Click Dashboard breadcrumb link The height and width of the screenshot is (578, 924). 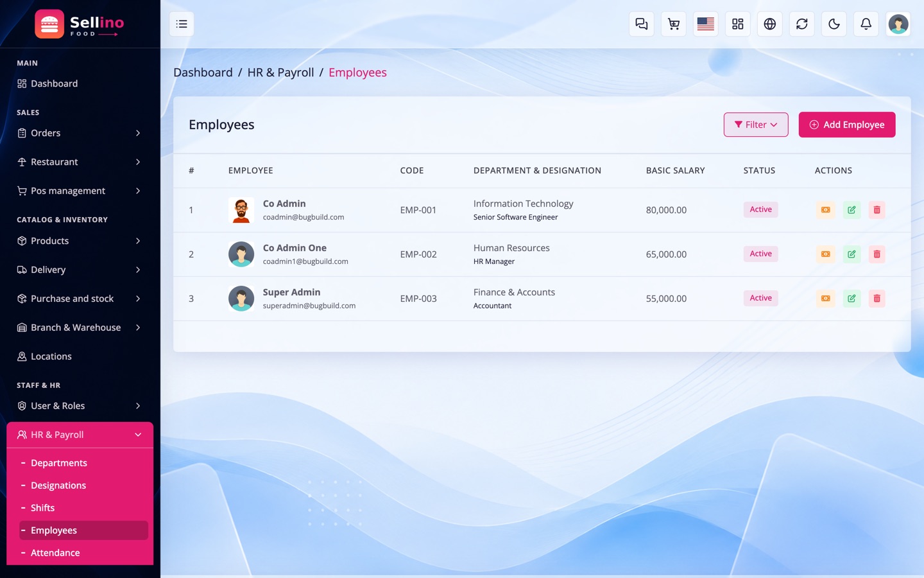pyautogui.click(x=203, y=73)
